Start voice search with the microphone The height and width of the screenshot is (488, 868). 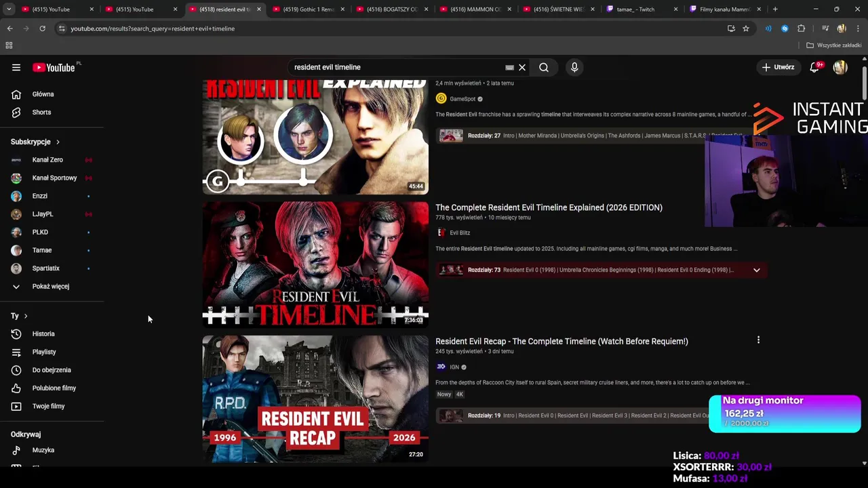pyautogui.click(x=574, y=67)
